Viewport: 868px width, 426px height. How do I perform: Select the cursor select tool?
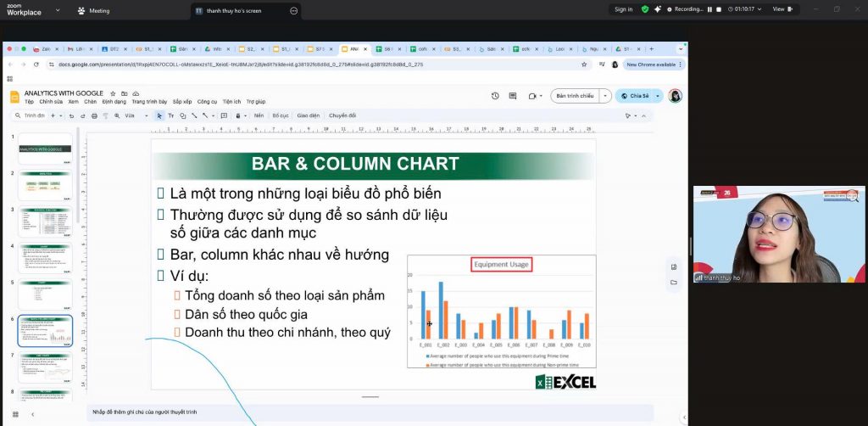(x=159, y=115)
